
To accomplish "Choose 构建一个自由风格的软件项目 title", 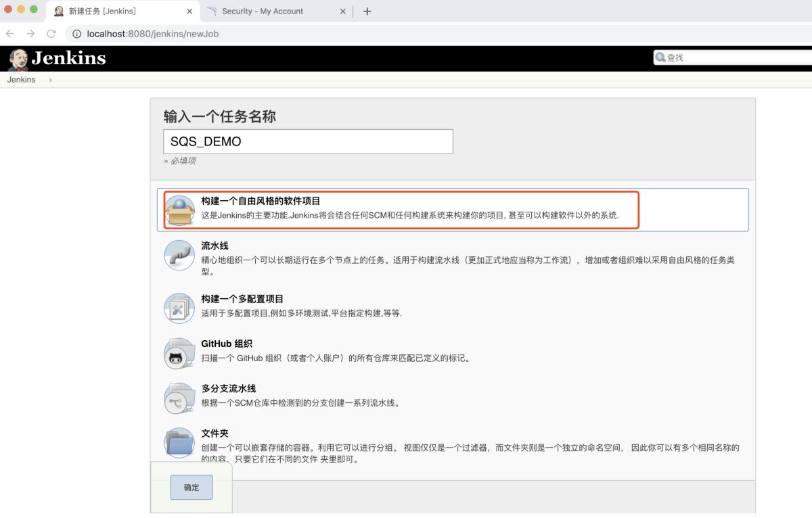I will (x=261, y=201).
